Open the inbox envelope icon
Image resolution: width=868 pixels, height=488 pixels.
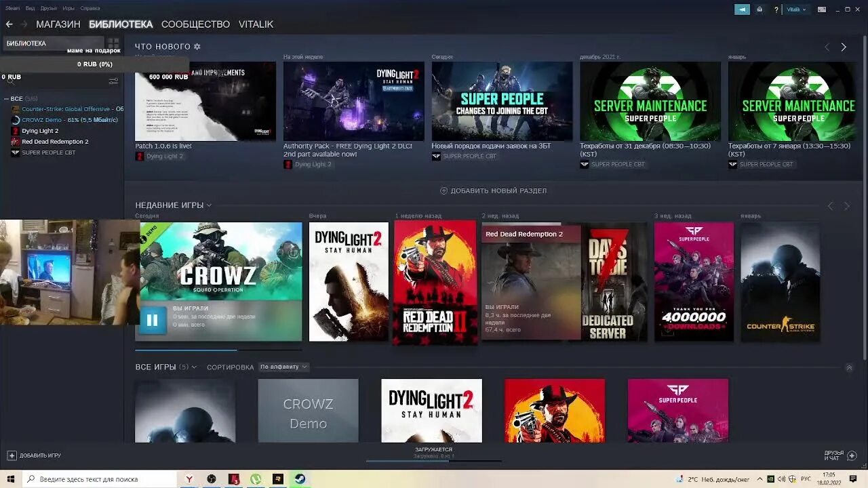tap(759, 9)
